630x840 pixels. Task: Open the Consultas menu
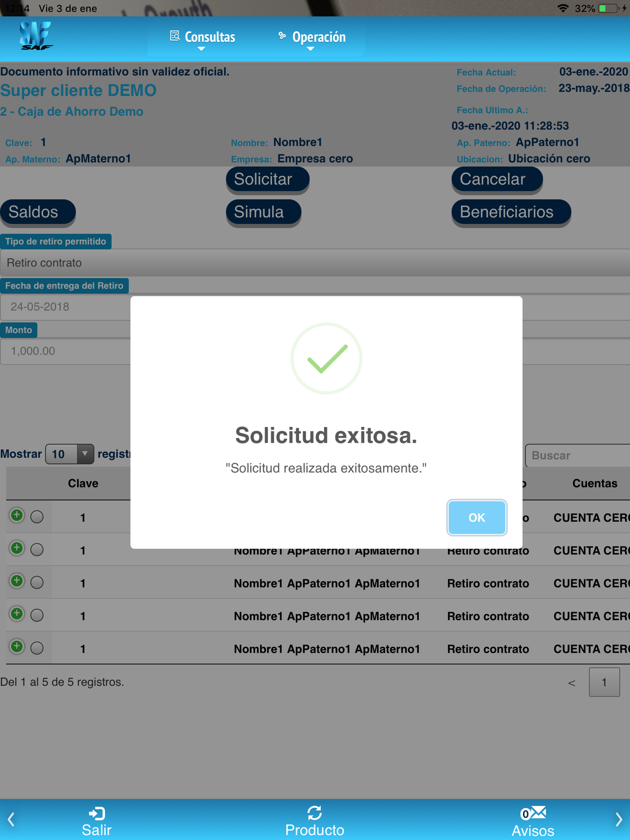pyautogui.click(x=202, y=38)
